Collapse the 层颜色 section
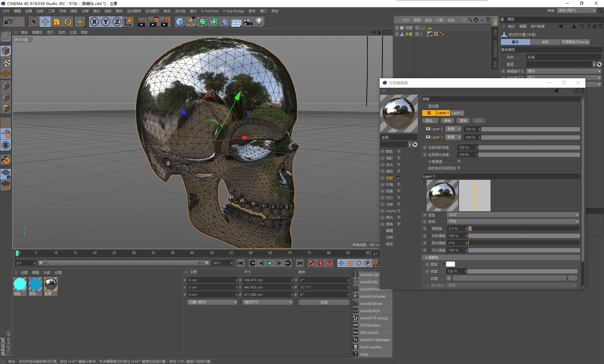Image resolution: width=604 pixels, height=364 pixels. pos(426,257)
